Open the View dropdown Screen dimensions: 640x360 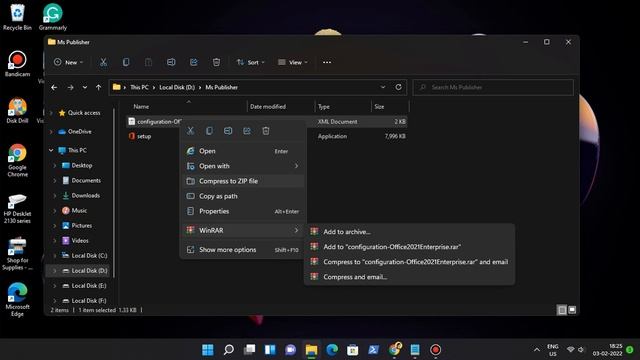(293, 62)
